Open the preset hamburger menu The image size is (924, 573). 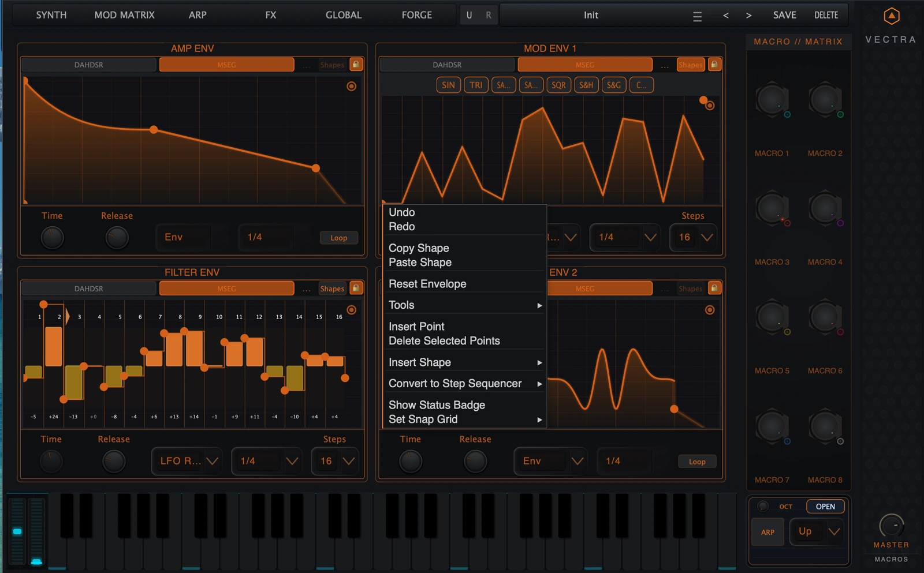coord(697,16)
